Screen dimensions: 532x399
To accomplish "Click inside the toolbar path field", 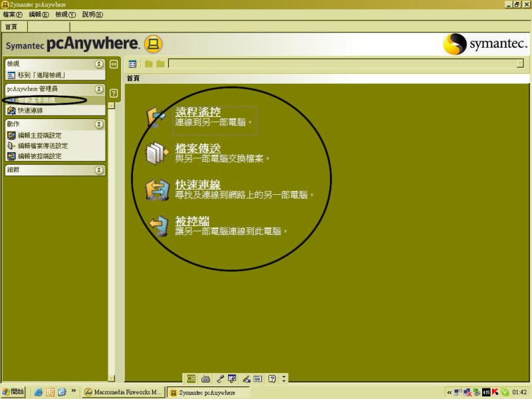I will 342,63.
